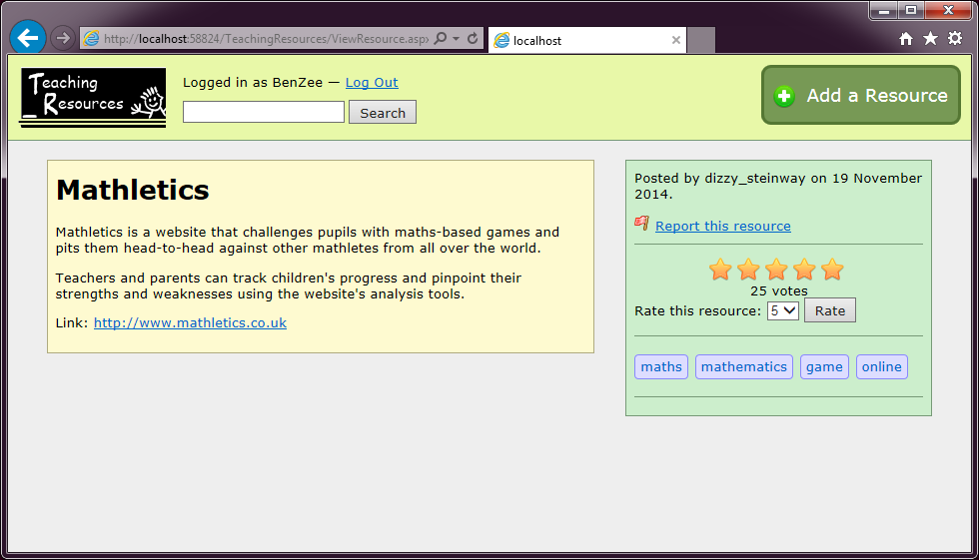
Task: Click Report this resource link
Action: pyautogui.click(x=723, y=226)
